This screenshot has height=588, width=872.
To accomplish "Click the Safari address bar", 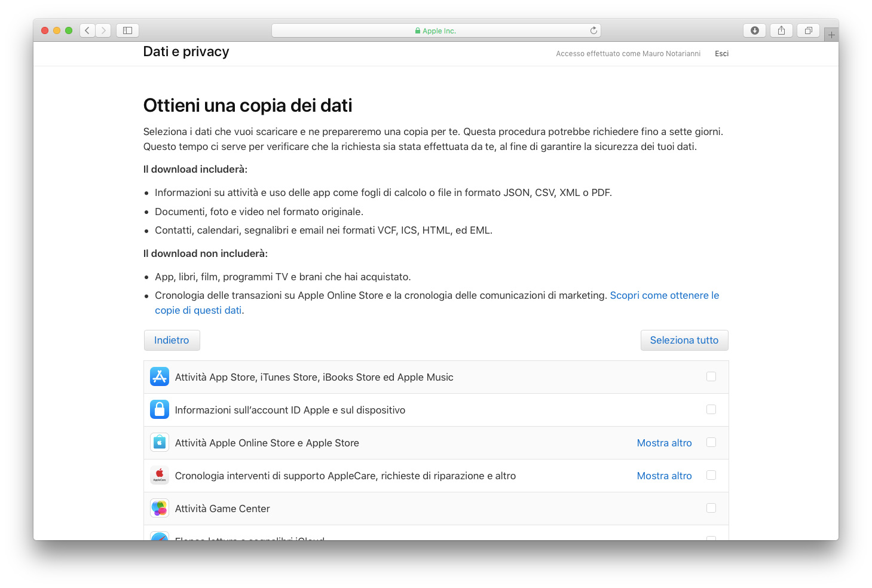I will pos(436,30).
